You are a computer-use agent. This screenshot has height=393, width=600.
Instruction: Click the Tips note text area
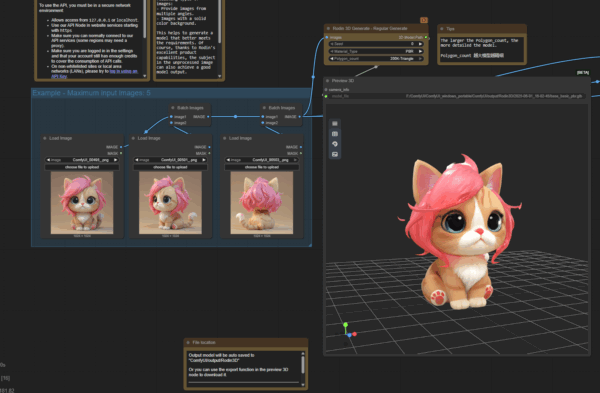pyautogui.click(x=482, y=49)
